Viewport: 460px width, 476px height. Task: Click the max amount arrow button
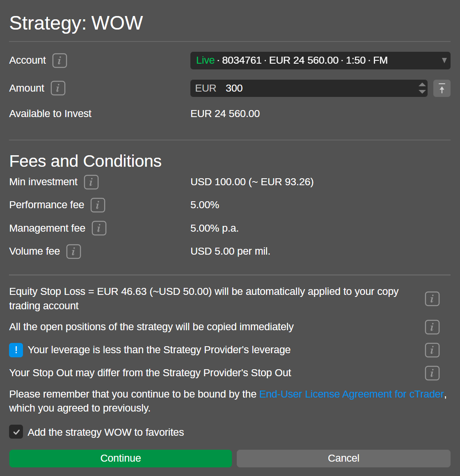(x=442, y=88)
